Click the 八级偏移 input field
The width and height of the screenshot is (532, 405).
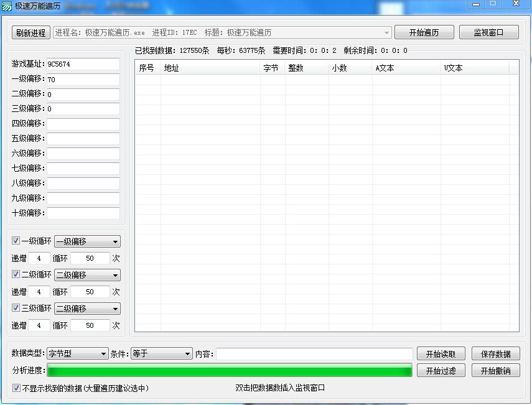(83, 184)
